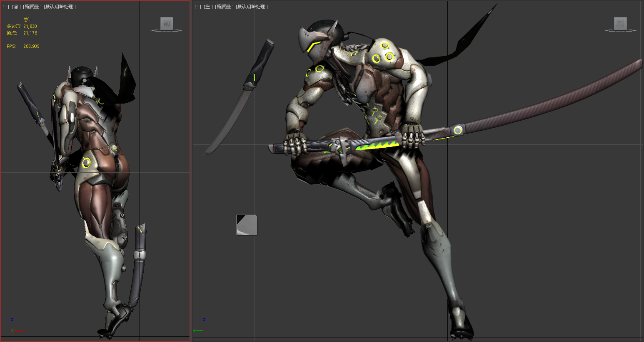Screen dimensions: 644x342
Task: Open the [左] view label menu
Action: [208, 7]
